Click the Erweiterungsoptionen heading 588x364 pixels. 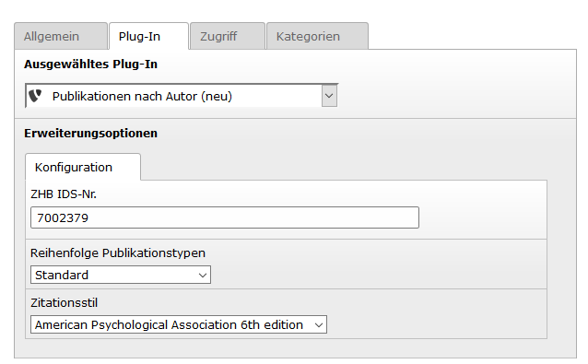[x=90, y=134]
